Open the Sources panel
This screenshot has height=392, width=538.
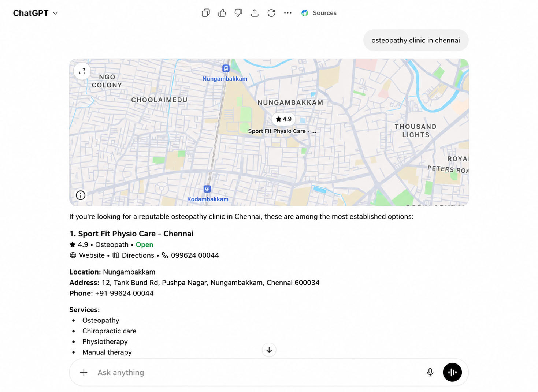click(319, 13)
